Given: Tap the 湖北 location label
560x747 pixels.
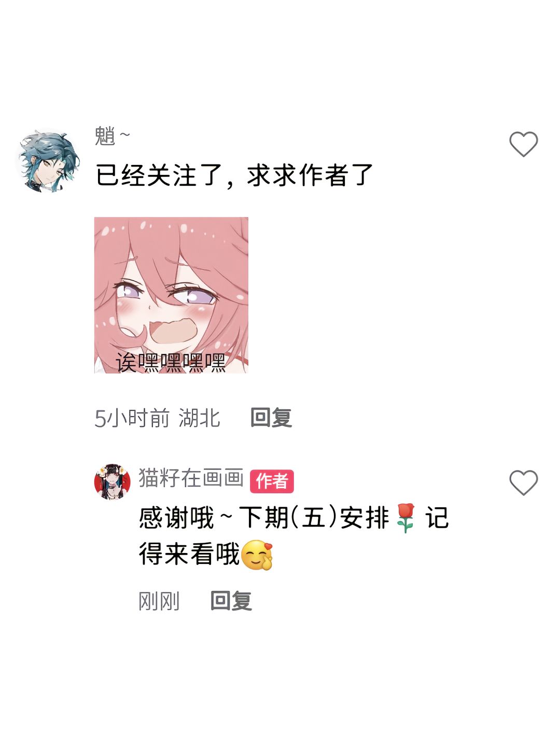Looking at the screenshot, I should tap(200, 418).
